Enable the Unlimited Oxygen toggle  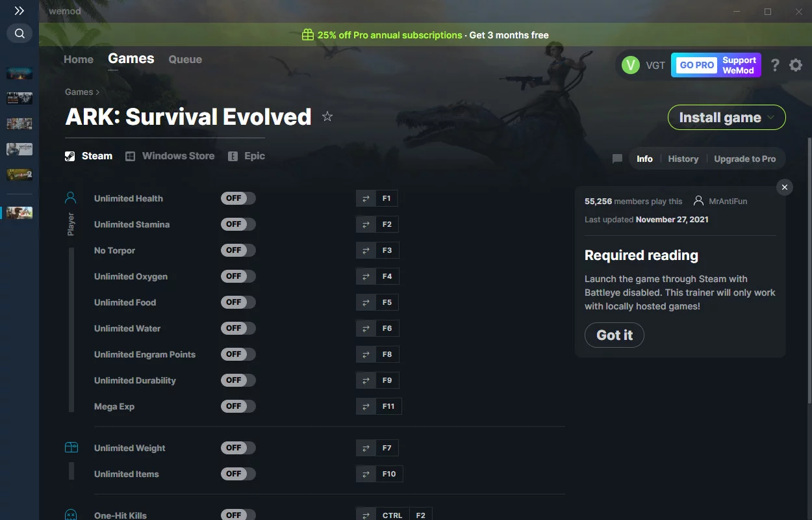[238, 276]
